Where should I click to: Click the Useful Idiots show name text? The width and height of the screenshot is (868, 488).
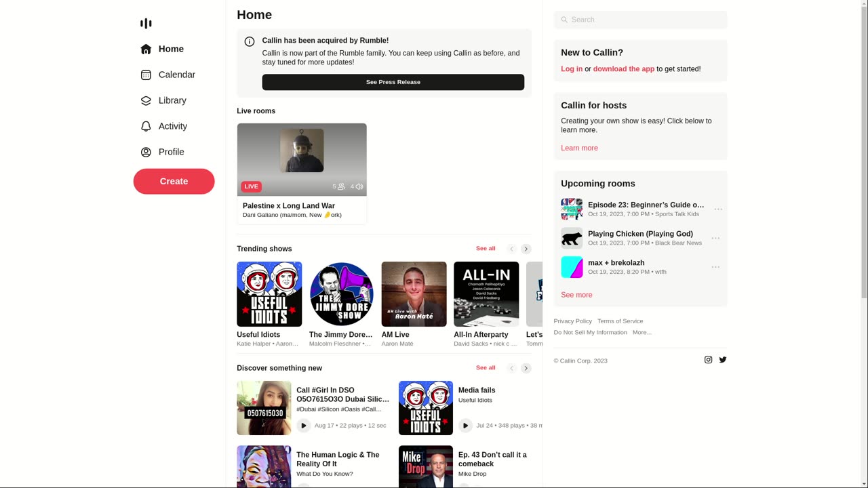pos(258,335)
